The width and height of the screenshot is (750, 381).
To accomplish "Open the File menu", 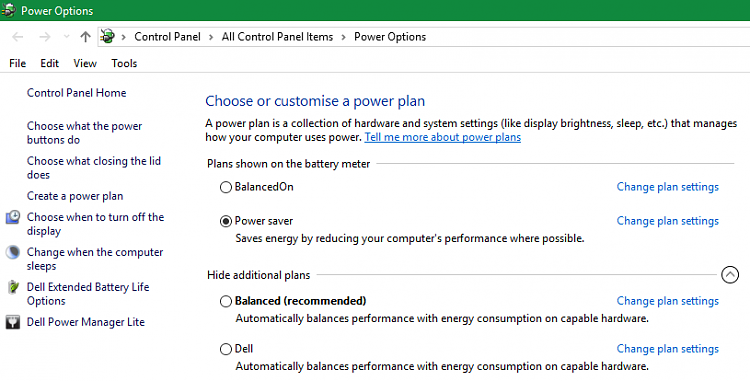I will click(18, 63).
